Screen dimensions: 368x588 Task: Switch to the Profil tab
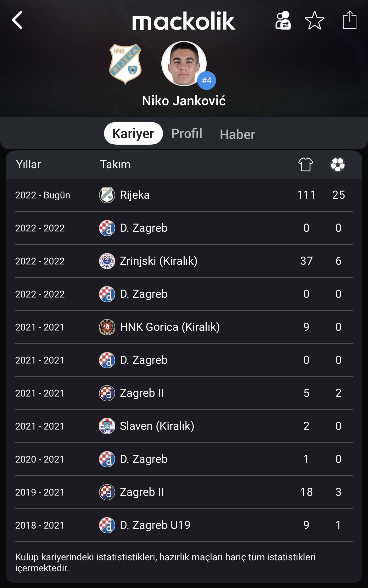point(187,134)
